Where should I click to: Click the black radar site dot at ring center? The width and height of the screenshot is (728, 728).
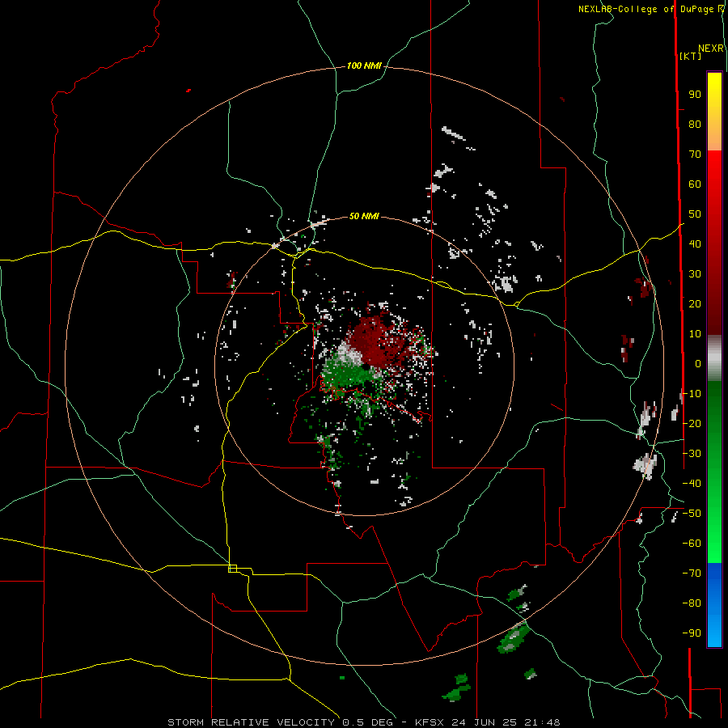coord(366,366)
